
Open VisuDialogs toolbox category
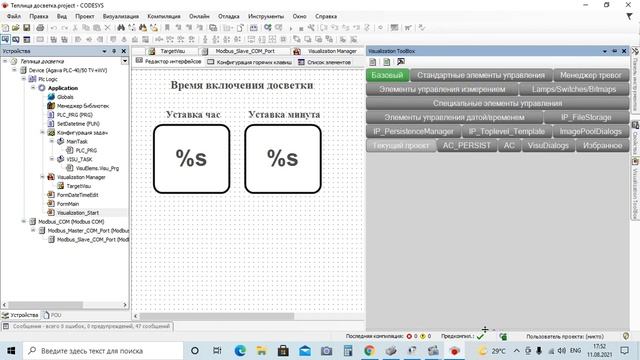pyautogui.click(x=548, y=146)
